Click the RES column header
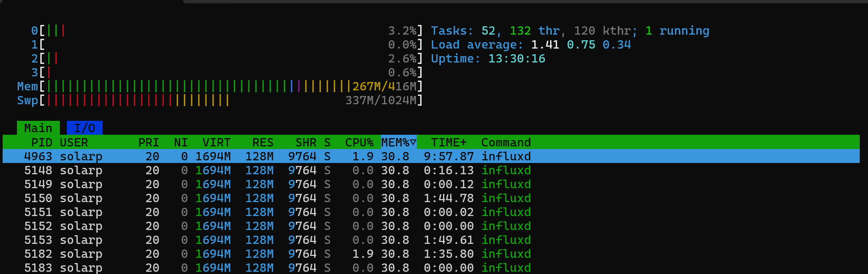868x274 pixels. 263,142
